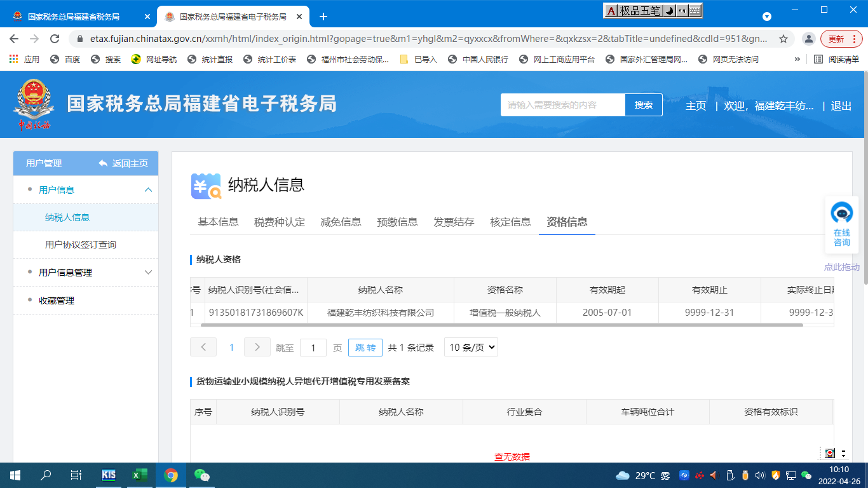Screen dimensions: 868x488
Task: Open WeChat from the taskbar
Action: point(201,475)
